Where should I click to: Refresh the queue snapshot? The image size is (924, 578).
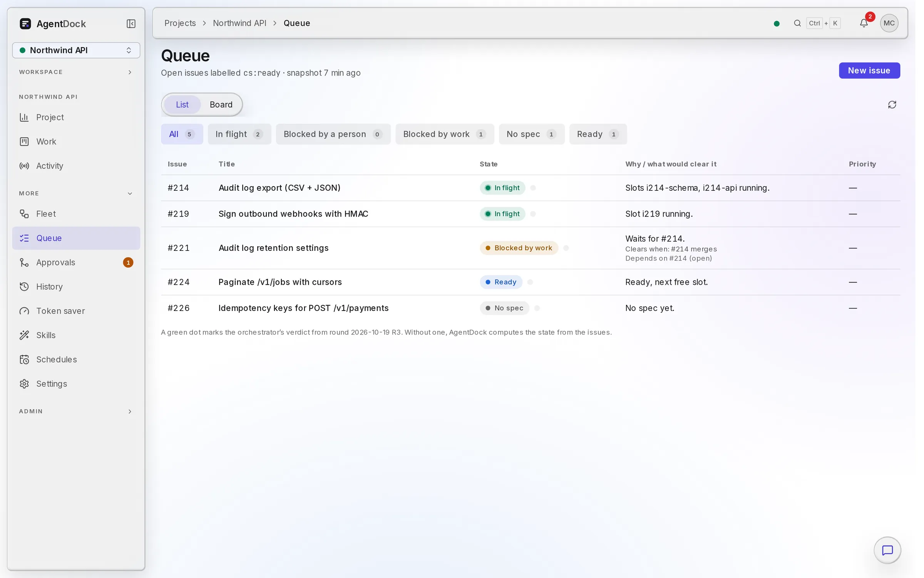coord(892,105)
